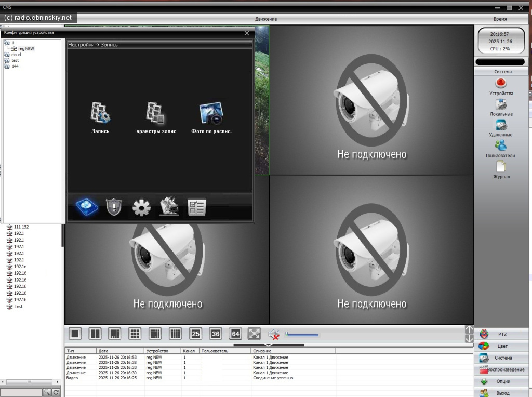Screen dimensions: 532x397
Task: Click the Опции options button
Action: coord(502,381)
